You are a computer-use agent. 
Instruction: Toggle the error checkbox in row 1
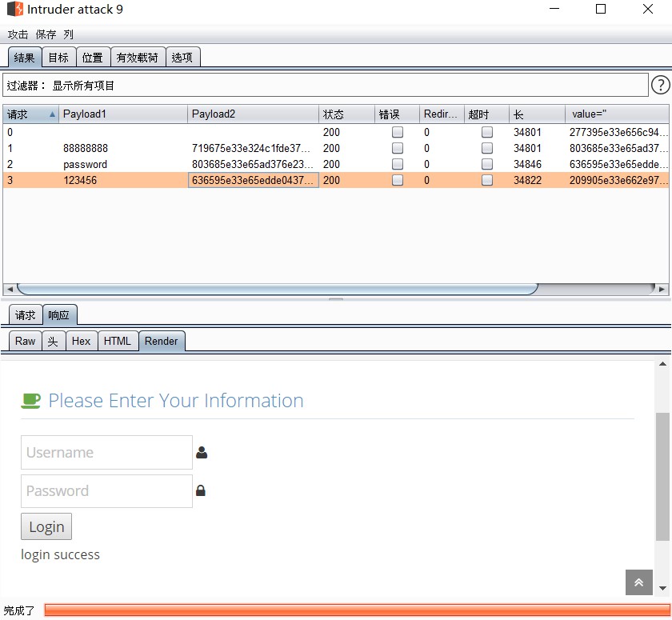point(398,148)
